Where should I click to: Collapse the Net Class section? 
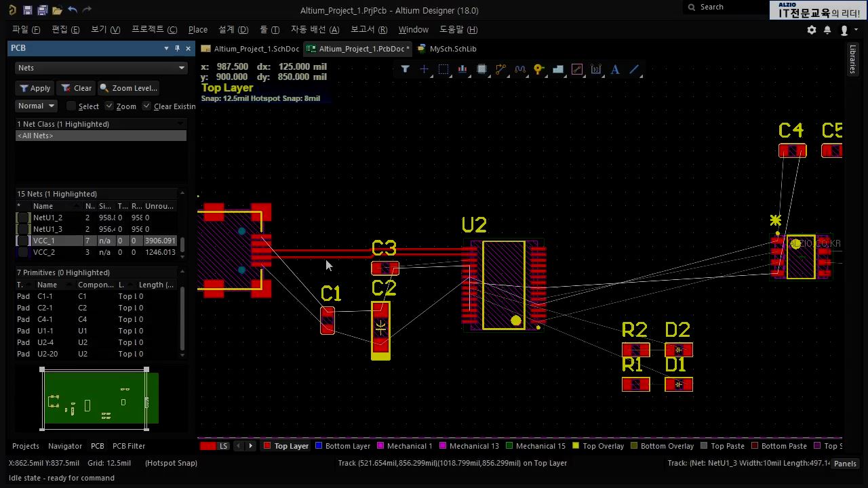point(180,124)
